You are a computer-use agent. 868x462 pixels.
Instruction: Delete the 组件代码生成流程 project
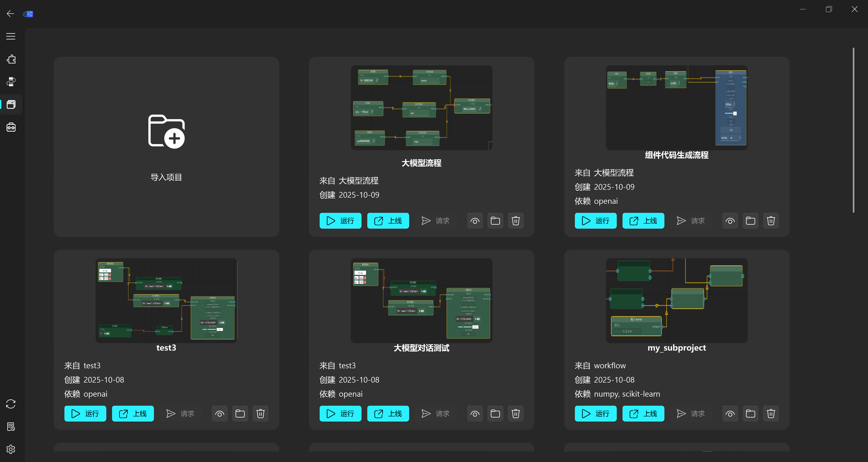tap(771, 221)
